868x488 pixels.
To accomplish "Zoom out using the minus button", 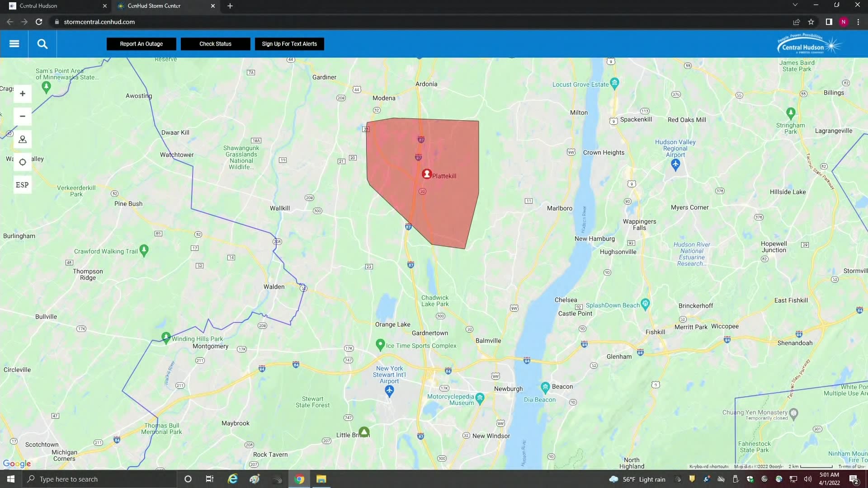I will [22, 116].
